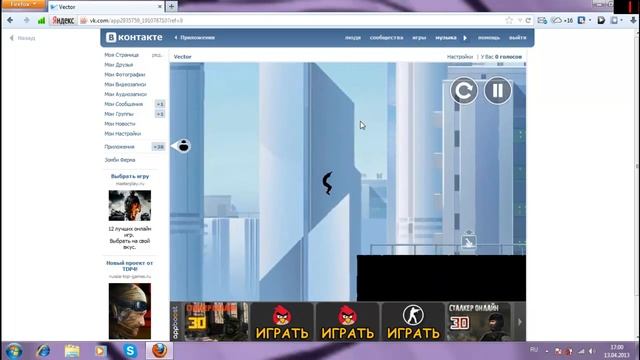Open Приложения in sidebar

pyautogui.click(x=119, y=147)
